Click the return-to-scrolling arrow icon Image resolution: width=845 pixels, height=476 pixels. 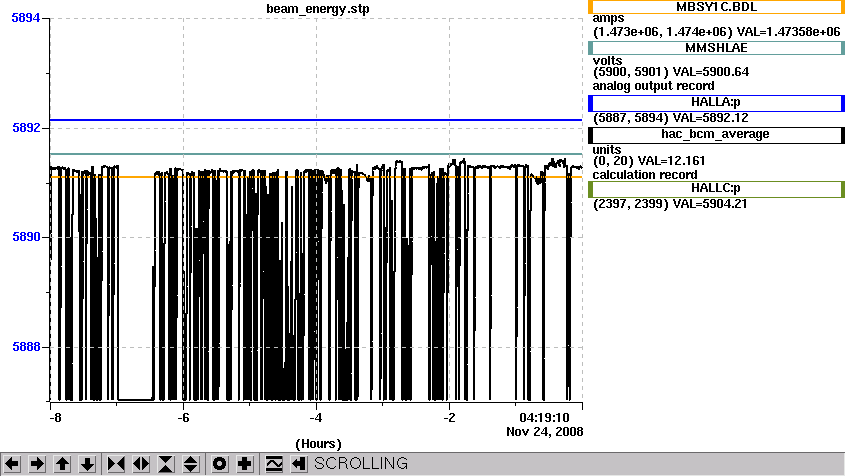tap(299, 464)
